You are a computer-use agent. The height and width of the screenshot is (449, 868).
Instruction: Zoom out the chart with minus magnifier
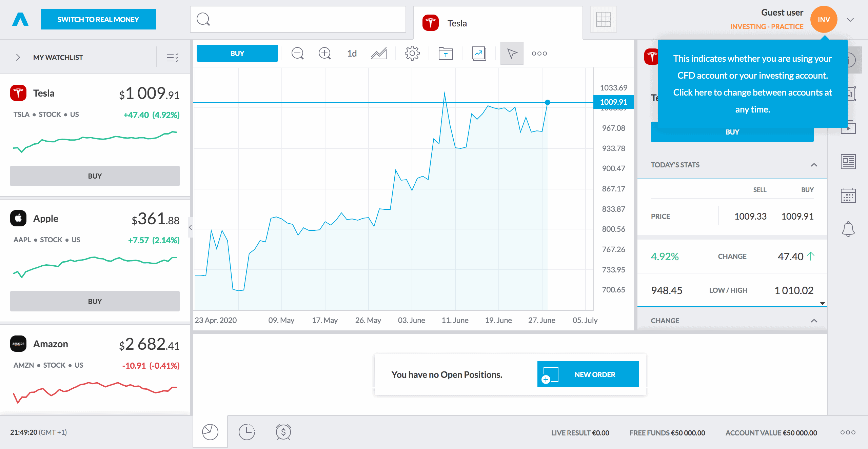point(297,53)
